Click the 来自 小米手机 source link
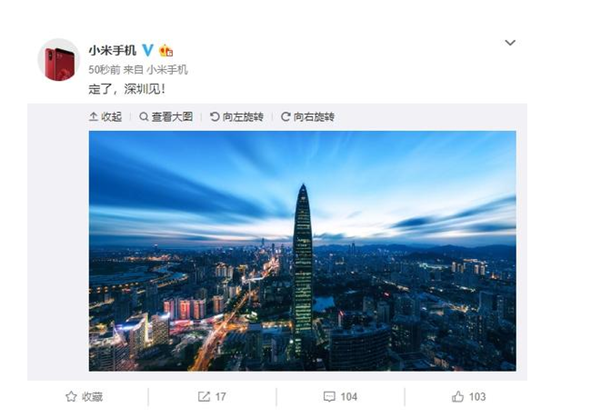 (155, 70)
